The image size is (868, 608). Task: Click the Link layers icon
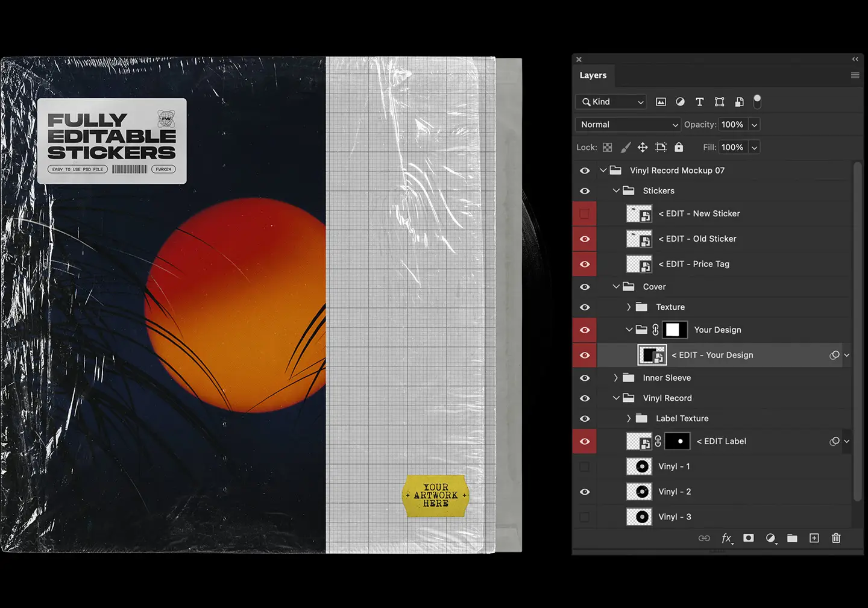(704, 538)
